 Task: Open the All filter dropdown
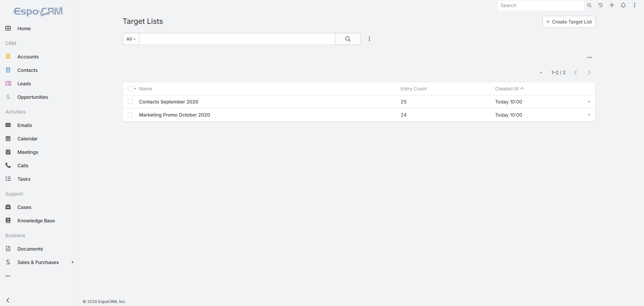pos(131,39)
